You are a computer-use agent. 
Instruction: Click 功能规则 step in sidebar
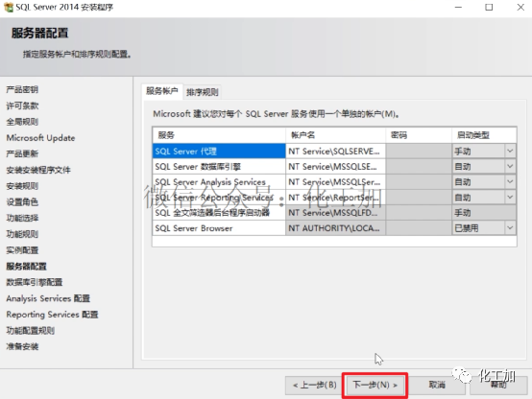coord(22,234)
